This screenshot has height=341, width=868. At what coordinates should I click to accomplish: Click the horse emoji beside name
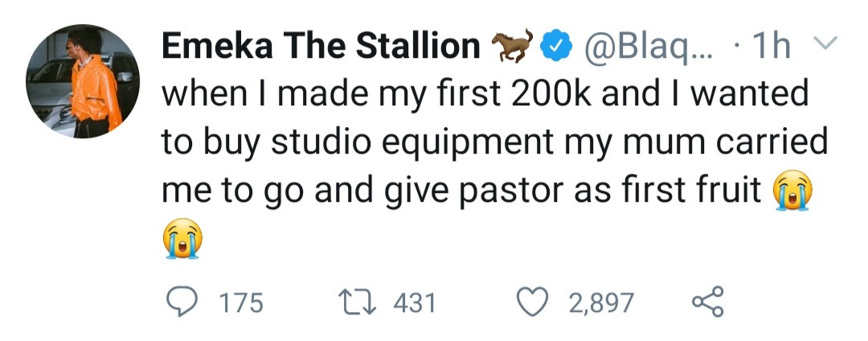[x=512, y=46]
